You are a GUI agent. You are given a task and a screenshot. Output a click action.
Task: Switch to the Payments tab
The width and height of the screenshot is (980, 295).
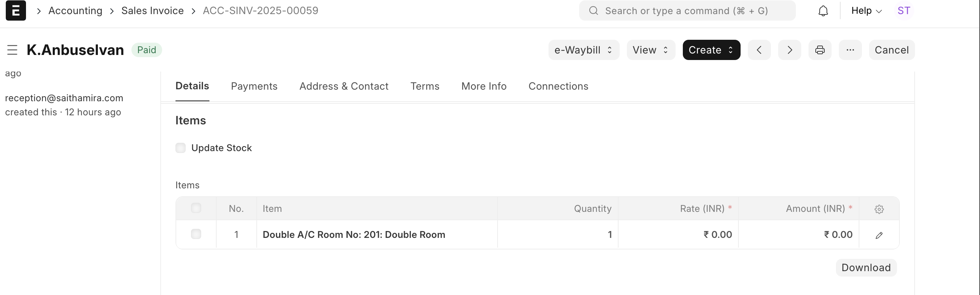(x=254, y=86)
